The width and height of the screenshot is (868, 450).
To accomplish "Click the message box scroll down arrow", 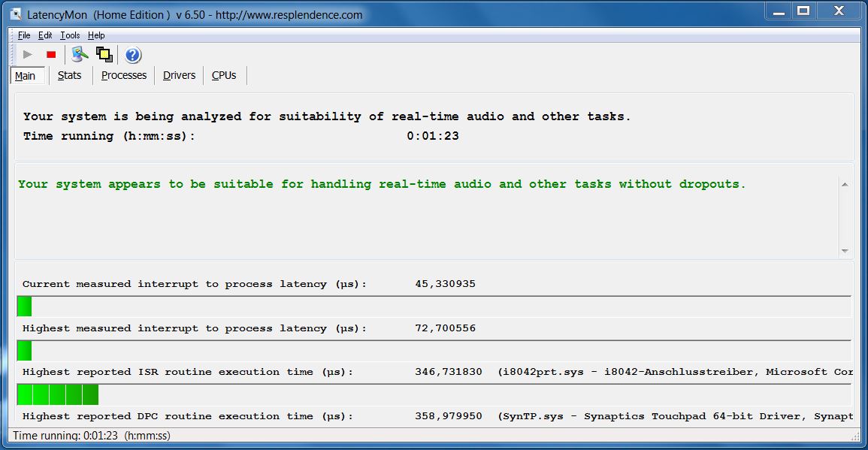I will (845, 251).
